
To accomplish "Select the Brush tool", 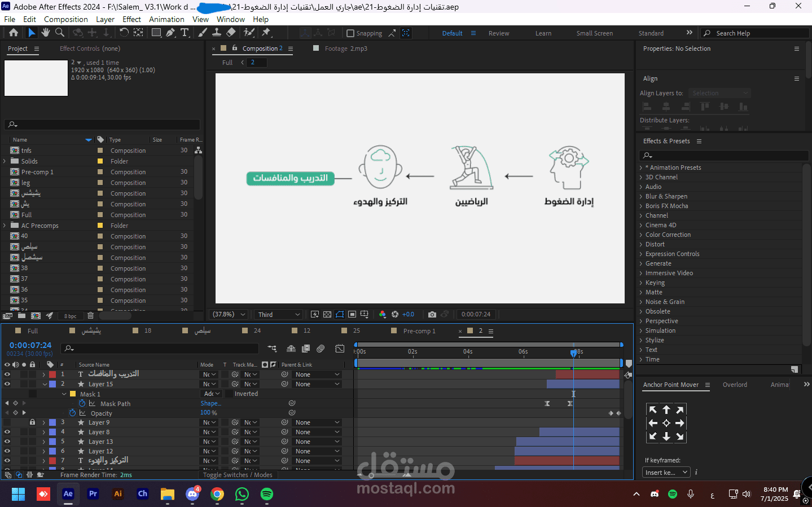I will [203, 33].
